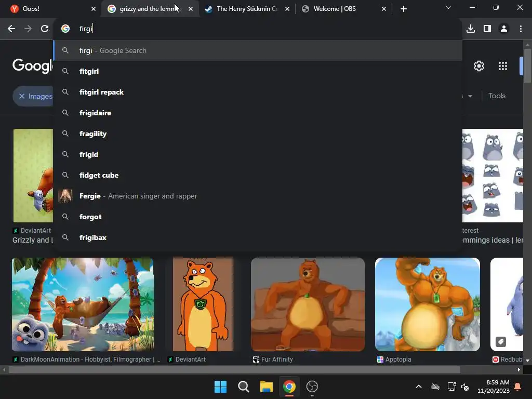Image resolution: width=532 pixels, height=399 pixels.
Task: Choose the fitgirl repack suggestion
Action: click(x=258, y=92)
